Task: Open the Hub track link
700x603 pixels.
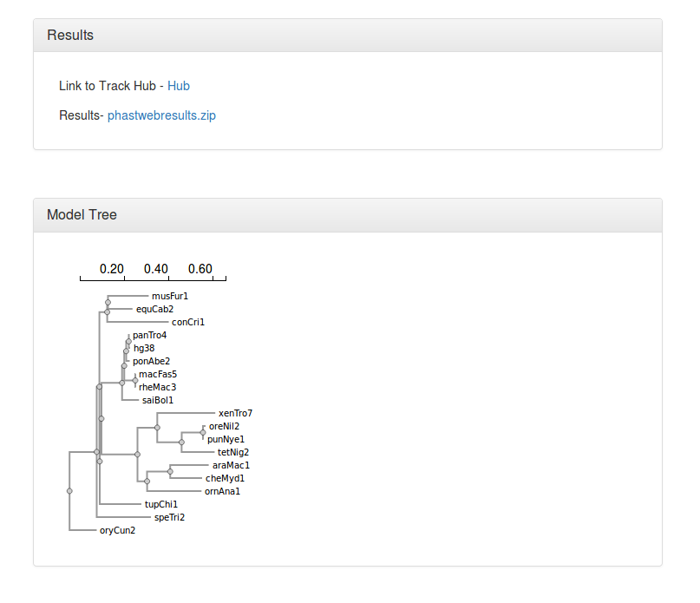Action: click(179, 86)
